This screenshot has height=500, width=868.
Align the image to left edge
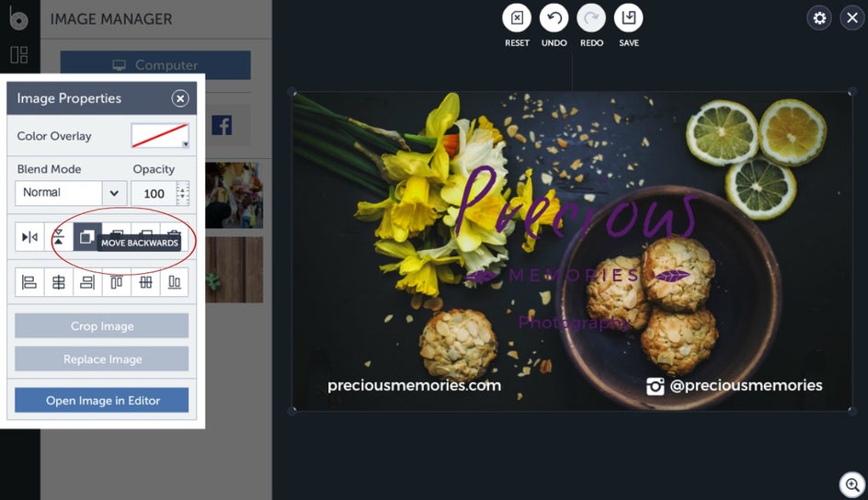(29, 282)
